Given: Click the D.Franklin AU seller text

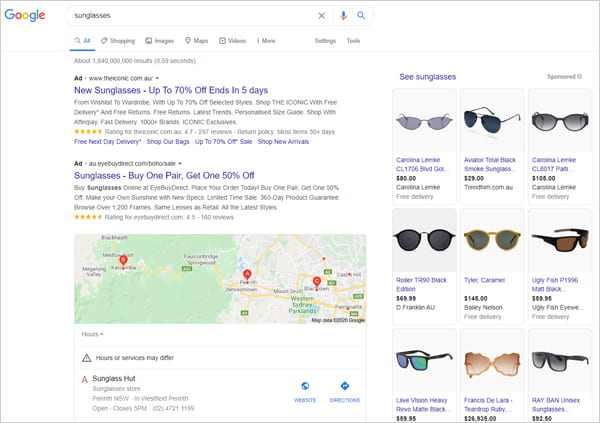Looking at the screenshot, I should point(415,307).
